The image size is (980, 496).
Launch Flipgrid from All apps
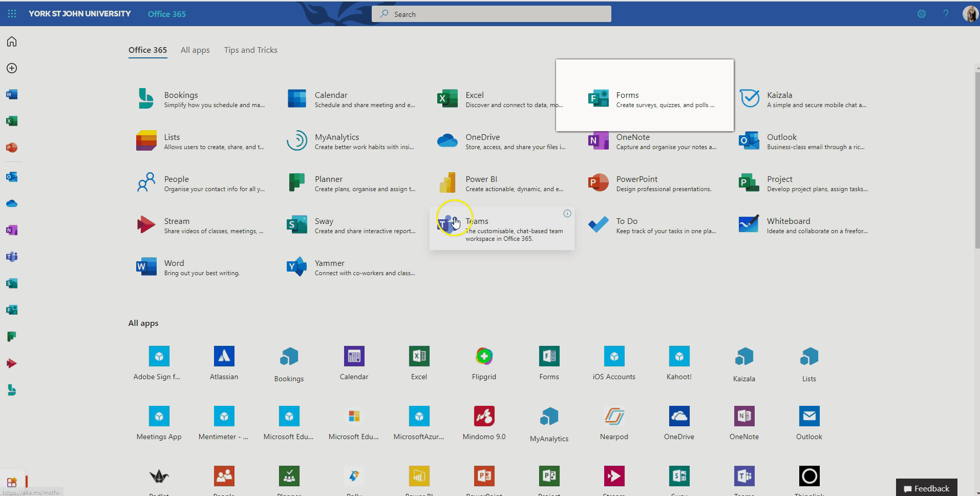click(484, 363)
